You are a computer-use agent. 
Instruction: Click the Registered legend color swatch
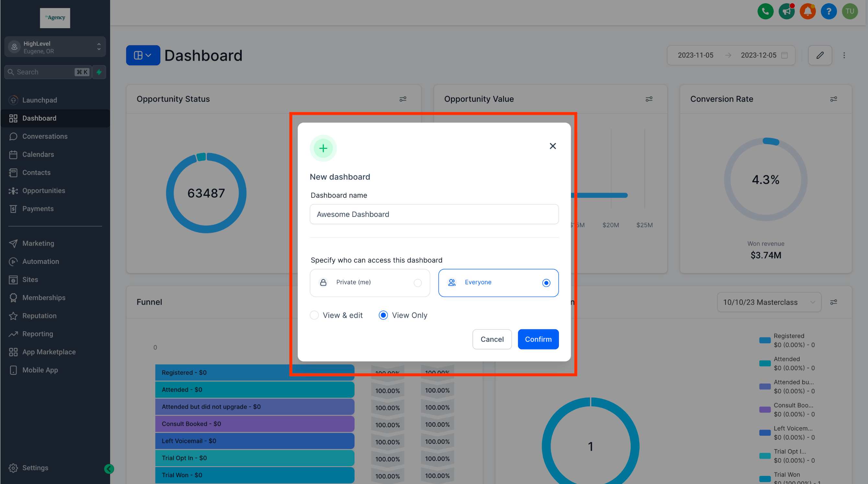click(765, 340)
